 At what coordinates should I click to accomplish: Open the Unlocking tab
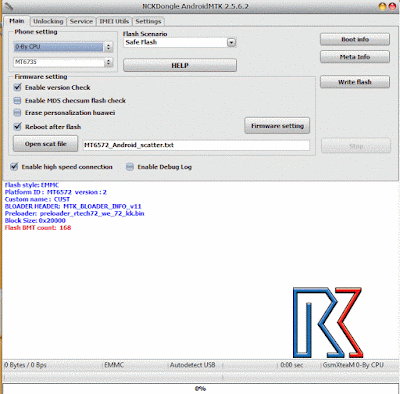coord(48,21)
